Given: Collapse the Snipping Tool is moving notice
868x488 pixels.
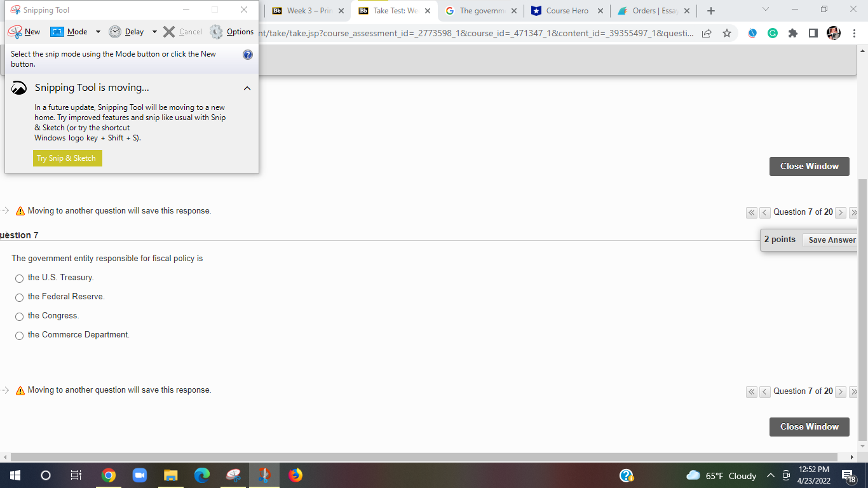Looking at the screenshot, I should (247, 88).
